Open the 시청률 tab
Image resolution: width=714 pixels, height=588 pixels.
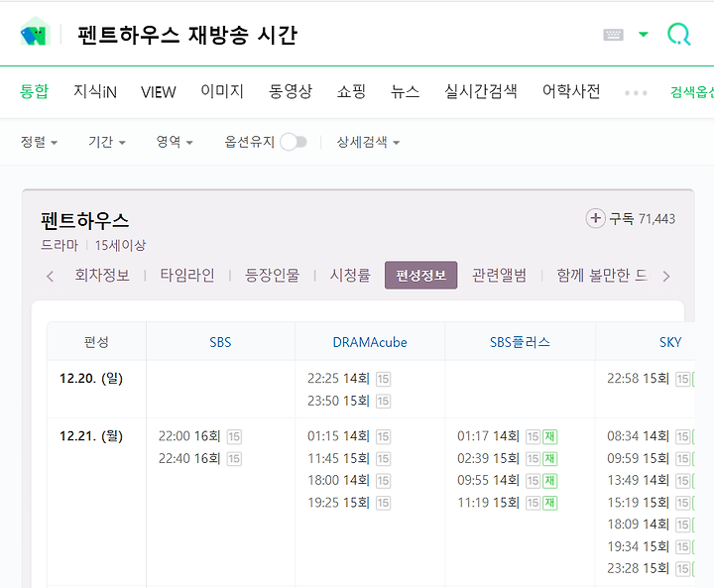pyautogui.click(x=350, y=275)
